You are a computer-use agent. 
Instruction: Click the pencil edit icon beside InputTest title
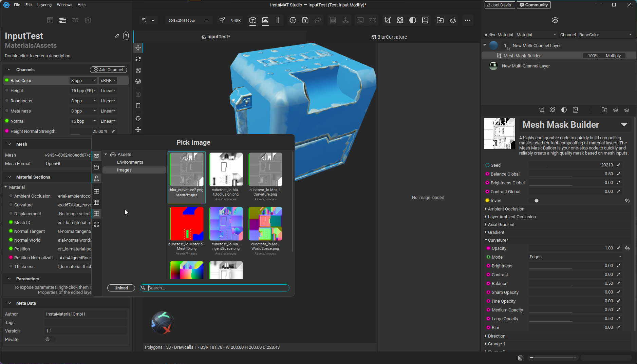[x=117, y=36]
